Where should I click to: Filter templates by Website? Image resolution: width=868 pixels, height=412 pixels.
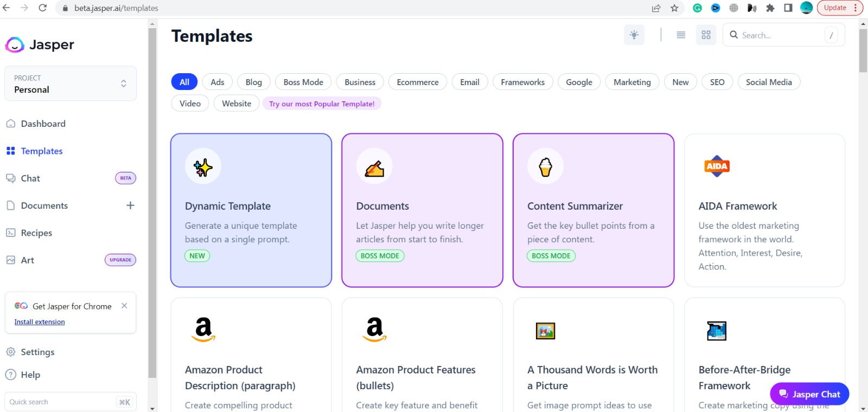(237, 103)
